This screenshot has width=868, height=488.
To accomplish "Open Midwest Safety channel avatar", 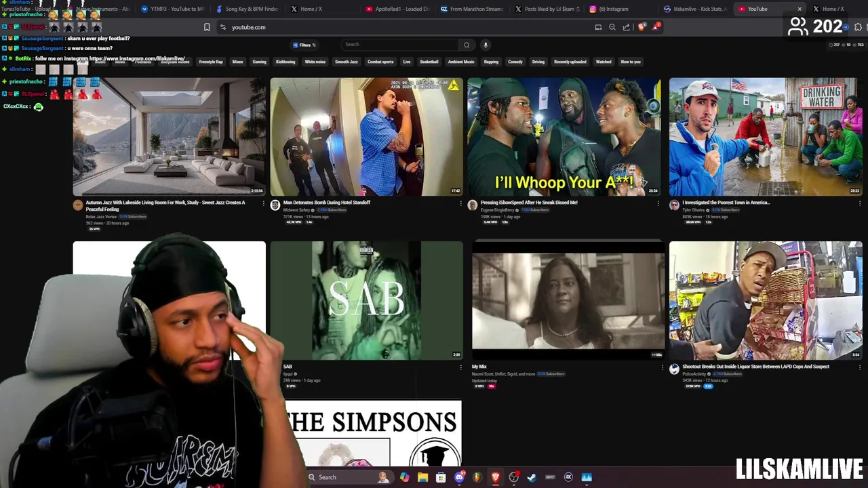I will pos(275,205).
